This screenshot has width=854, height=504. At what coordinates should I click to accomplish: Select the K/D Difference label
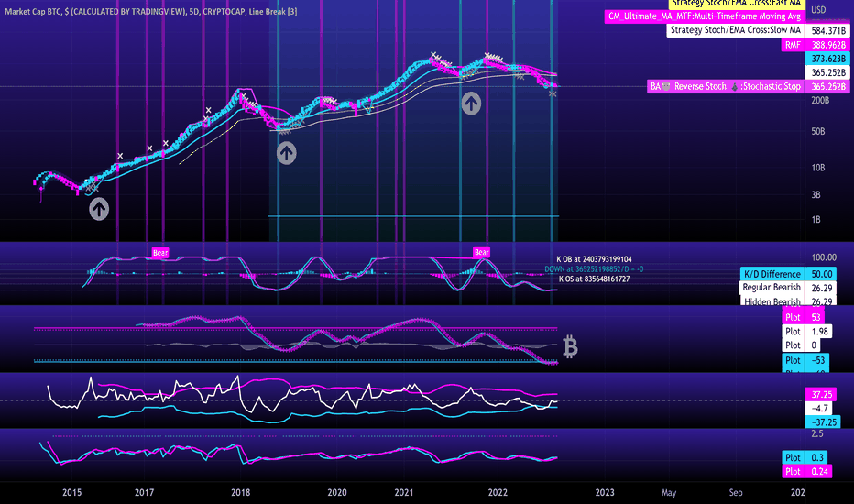coord(772,274)
